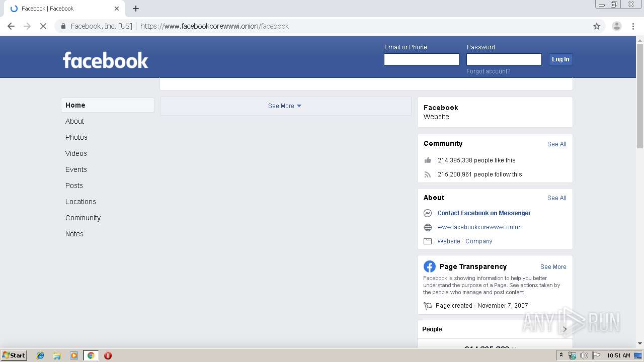
Task: Click Page created - November 7, 2007
Action: (482, 306)
